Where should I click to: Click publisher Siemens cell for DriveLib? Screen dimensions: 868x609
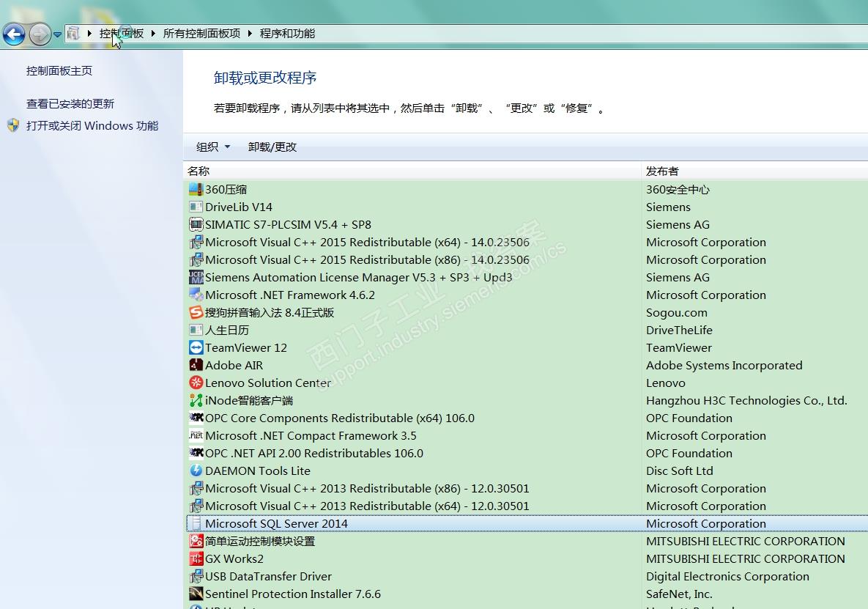pos(668,207)
